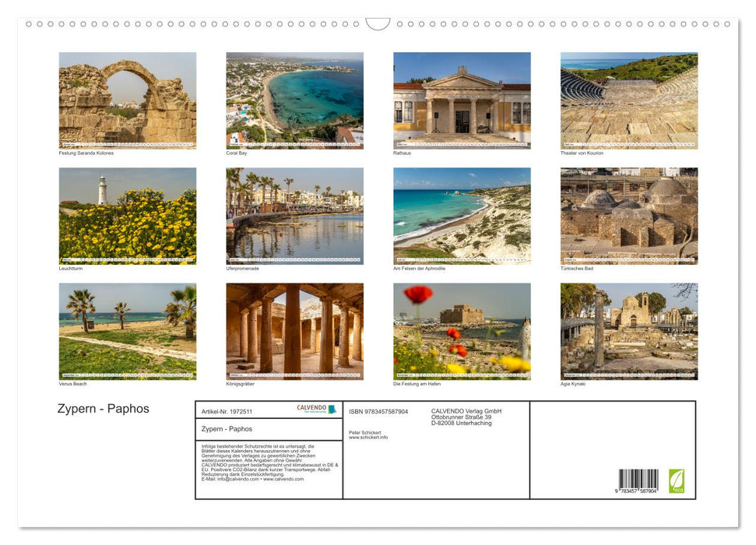Click the mini calendar grid under Coral Bay

294,145
